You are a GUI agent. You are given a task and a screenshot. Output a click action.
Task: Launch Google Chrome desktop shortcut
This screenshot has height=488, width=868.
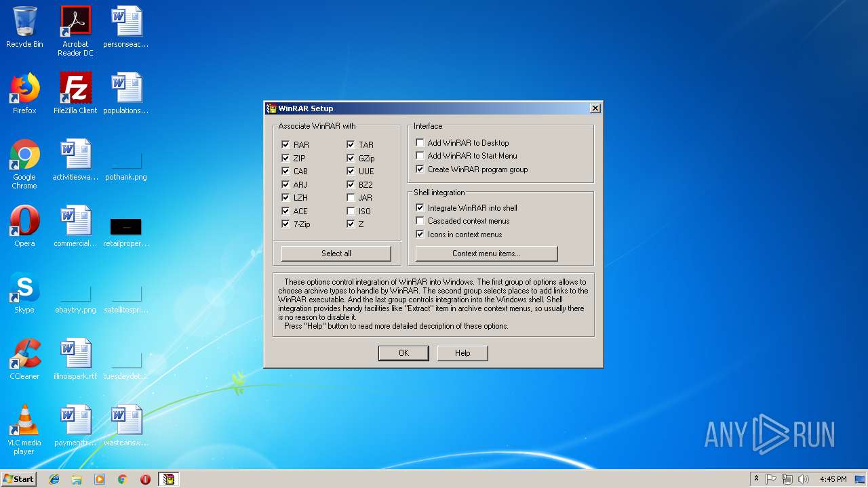(x=24, y=164)
